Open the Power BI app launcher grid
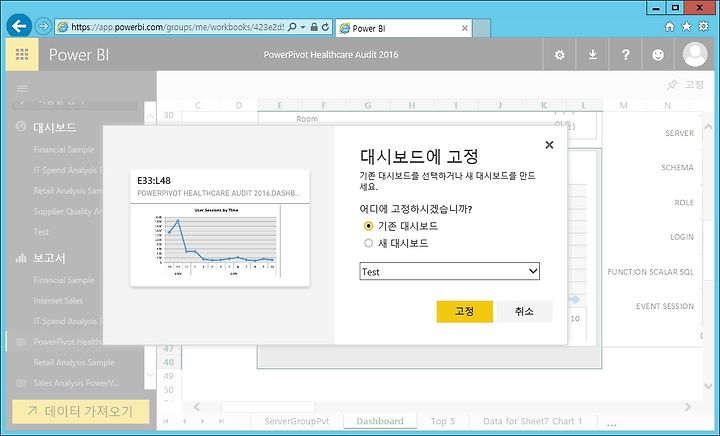 [22, 55]
